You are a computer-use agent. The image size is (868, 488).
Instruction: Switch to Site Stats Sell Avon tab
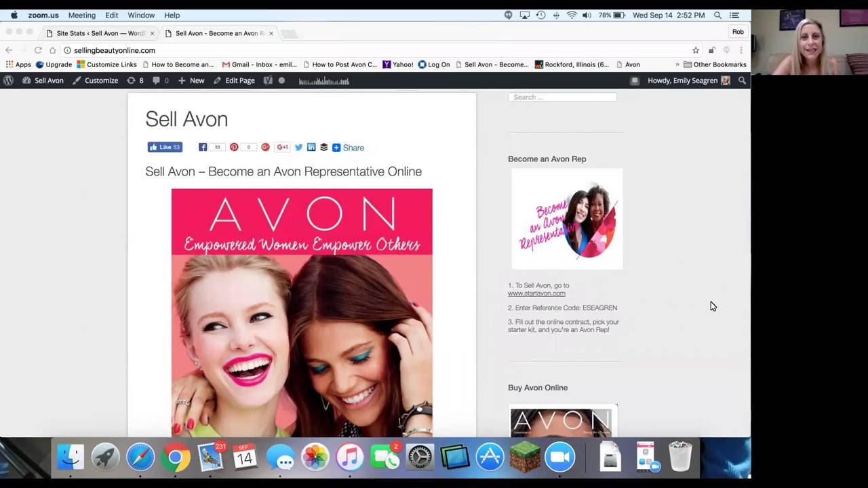(100, 33)
